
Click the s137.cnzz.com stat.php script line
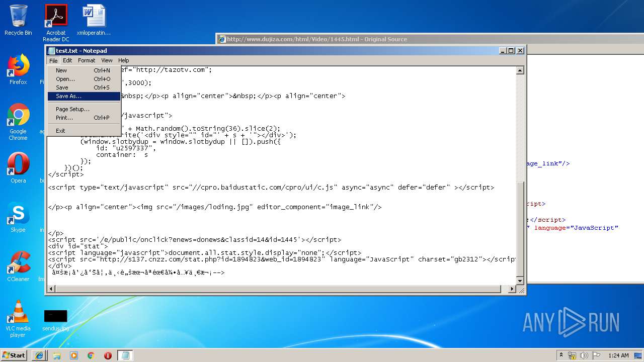coord(282,259)
